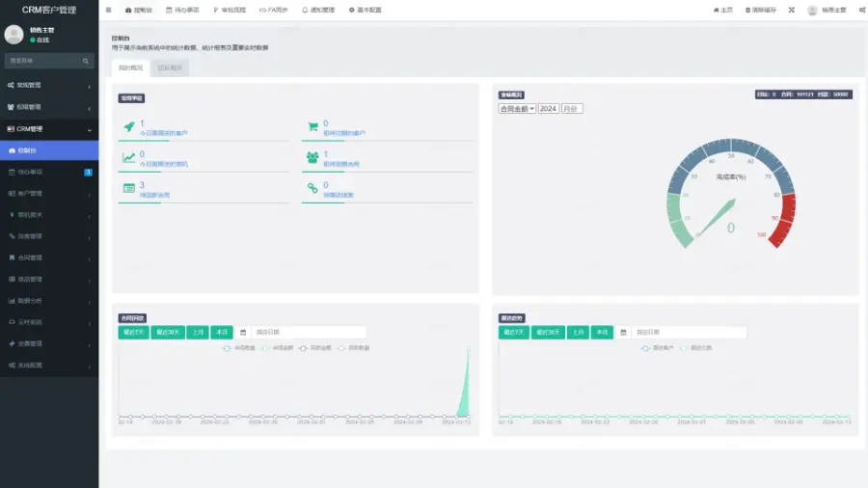The width and height of the screenshot is (868, 488).
Task: Toggle the 合同数量 legend series in the left chart
Action: (238, 347)
